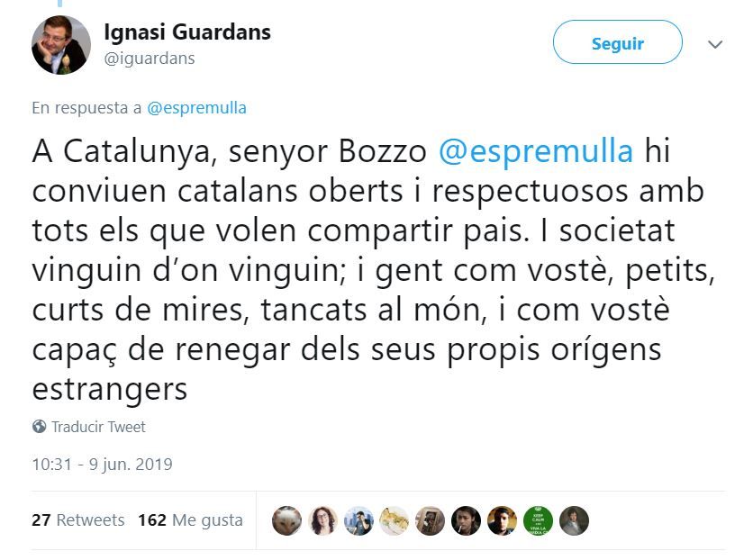Screen dimensions: 744x560
Task: View the 27 Retweets list
Action: coord(77,519)
